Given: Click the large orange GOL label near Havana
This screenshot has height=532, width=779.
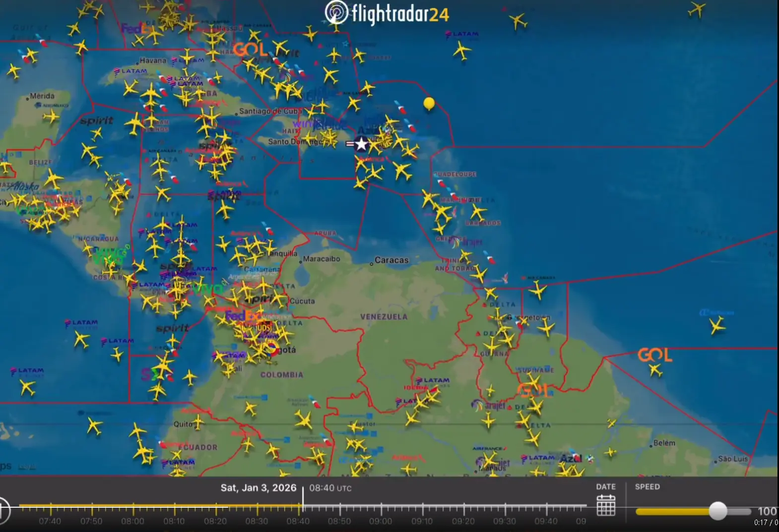Looking at the screenshot, I should pos(250,50).
